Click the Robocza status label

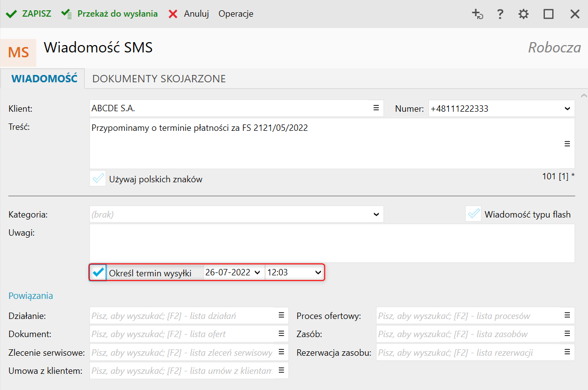coord(554,48)
